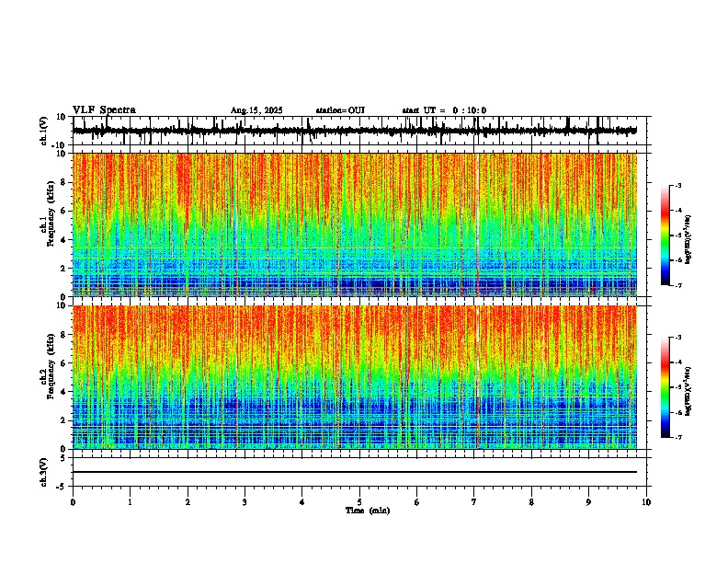Click the "station=OUJ" label

pos(340,110)
